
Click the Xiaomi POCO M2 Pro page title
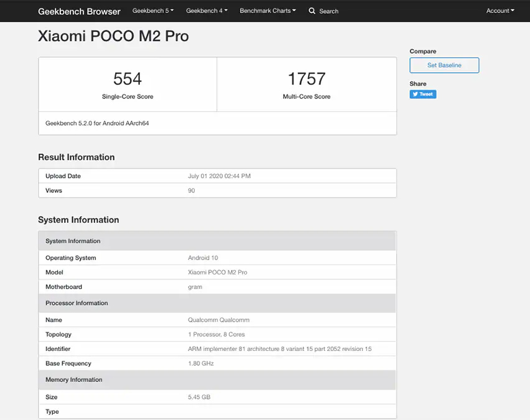(x=113, y=37)
